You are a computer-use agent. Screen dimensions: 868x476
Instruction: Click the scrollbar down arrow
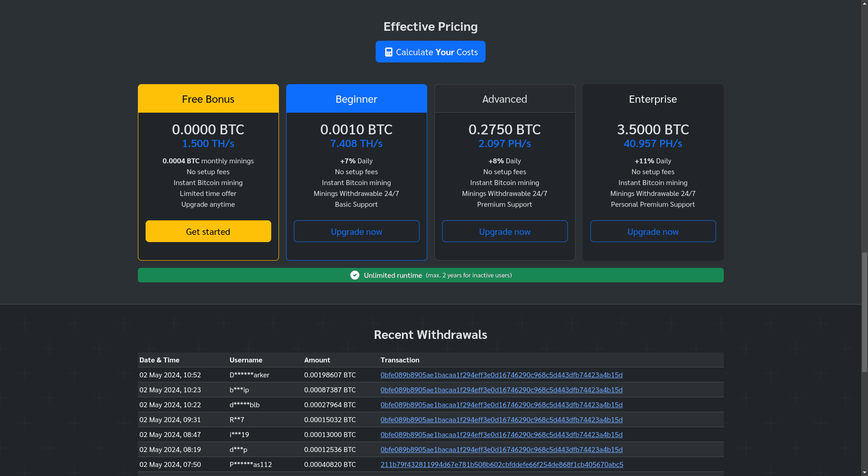(x=864, y=473)
